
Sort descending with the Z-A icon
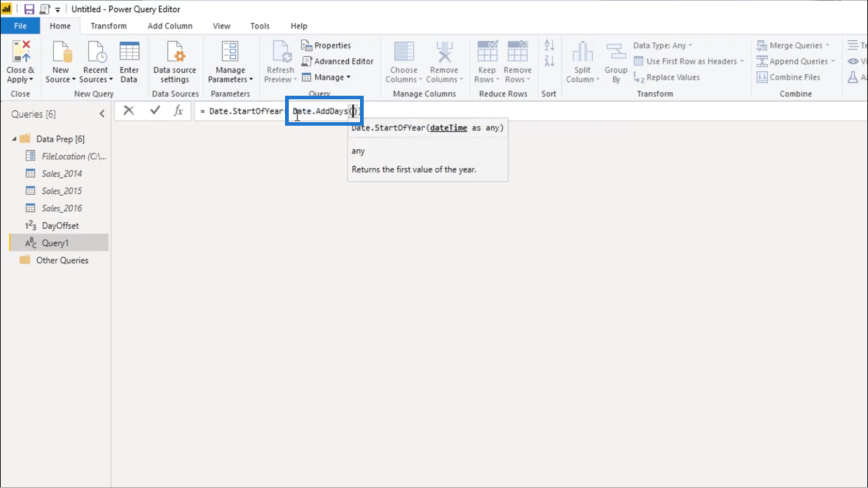click(549, 61)
